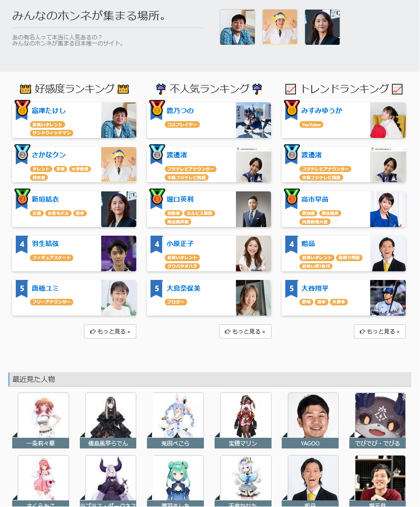The width and height of the screenshot is (420, 507).
Task: Select the サンドウィッチマン tag
Action: coord(52,133)
